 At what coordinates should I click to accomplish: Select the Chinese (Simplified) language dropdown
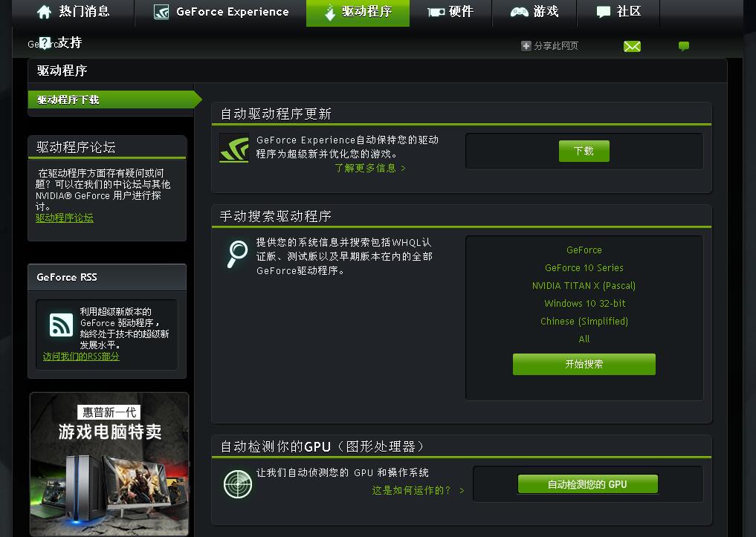(x=584, y=322)
